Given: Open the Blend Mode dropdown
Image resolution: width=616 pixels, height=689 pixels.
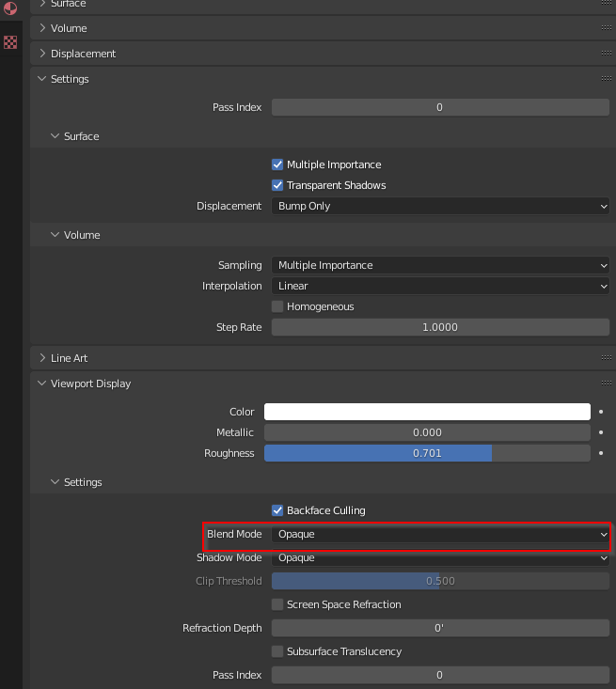Looking at the screenshot, I should pyautogui.click(x=440, y=534).
